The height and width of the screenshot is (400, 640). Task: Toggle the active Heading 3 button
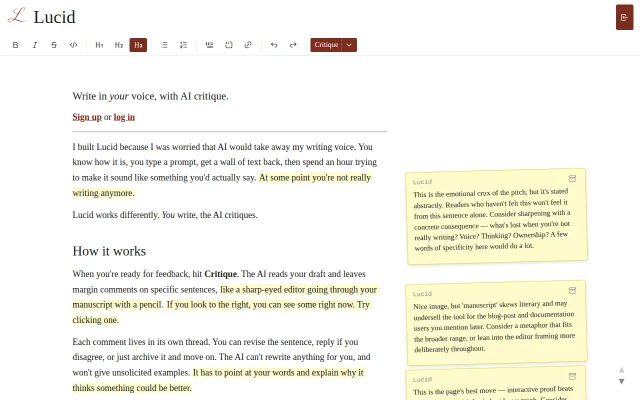click(x=138, y=45)
